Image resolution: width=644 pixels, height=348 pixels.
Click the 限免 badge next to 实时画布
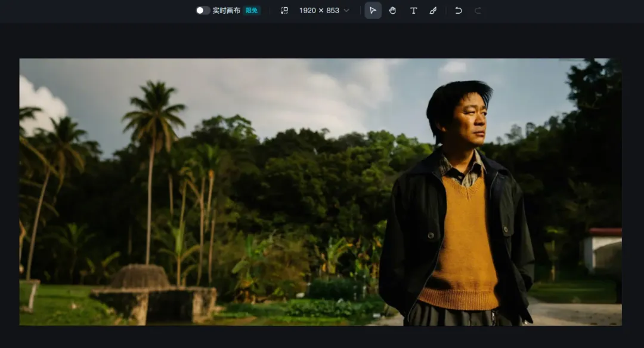pos(252,10)
